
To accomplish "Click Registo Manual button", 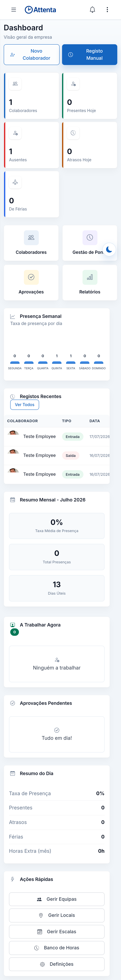I will click(x=90, y=55).
